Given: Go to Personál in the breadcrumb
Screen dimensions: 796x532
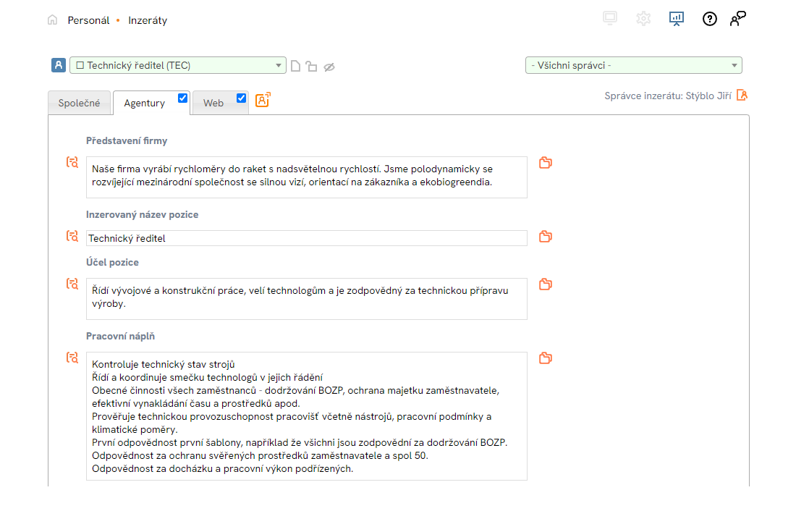Looking at the screenshot, I should pyautogui.click(x=88, y=20).
